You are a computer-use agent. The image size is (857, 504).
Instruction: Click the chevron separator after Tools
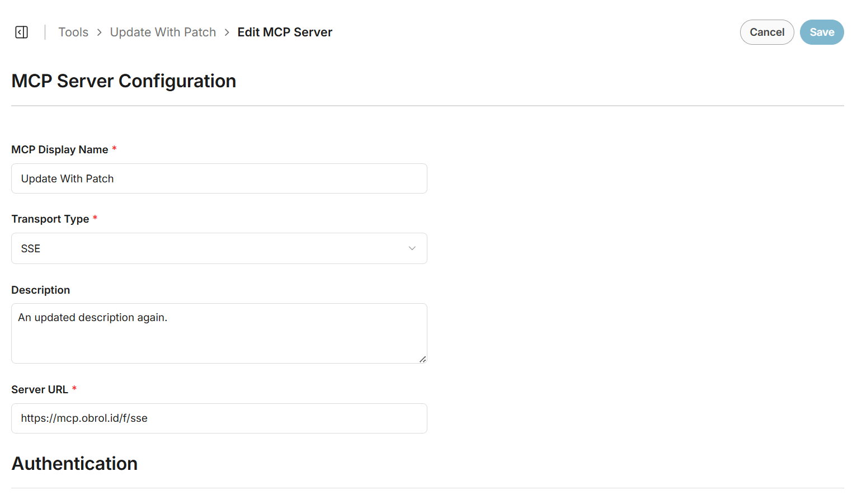click(x=99, y=32)
